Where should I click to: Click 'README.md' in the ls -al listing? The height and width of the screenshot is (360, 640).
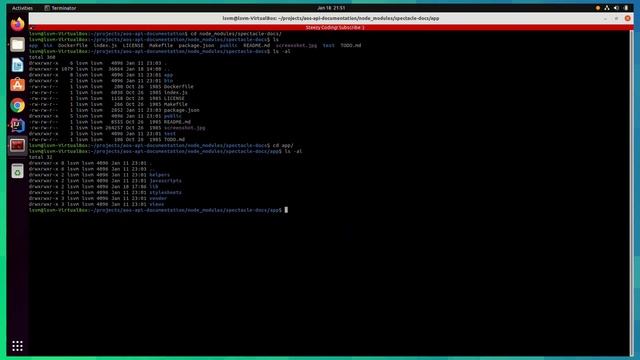click(x=177, y=122)
